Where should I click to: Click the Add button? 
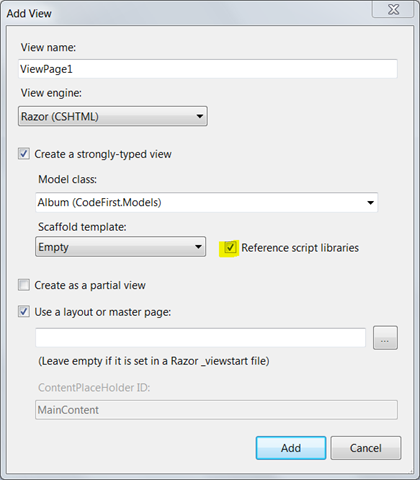coord(291,448)
